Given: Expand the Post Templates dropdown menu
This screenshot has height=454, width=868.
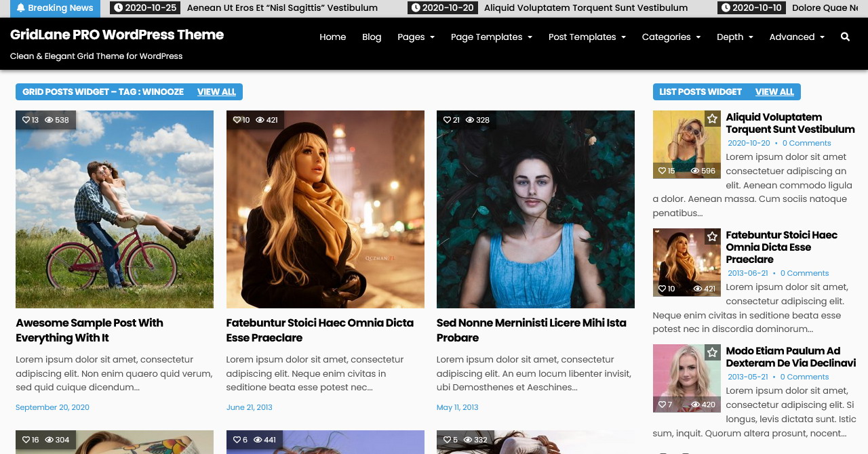Looking at the screenshot, I should pos(587,37).
